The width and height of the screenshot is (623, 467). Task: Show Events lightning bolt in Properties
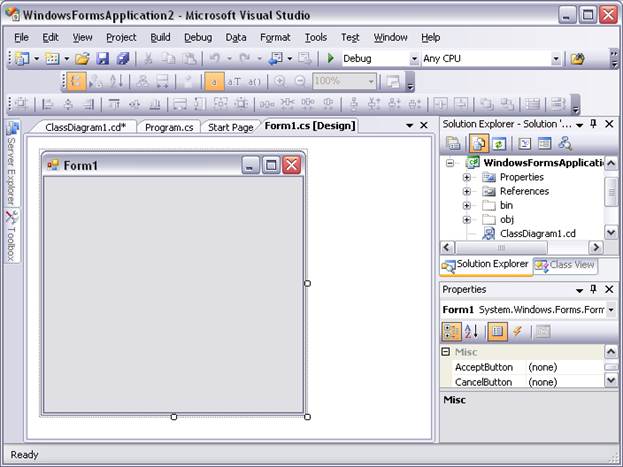click(x=518, y=331)
